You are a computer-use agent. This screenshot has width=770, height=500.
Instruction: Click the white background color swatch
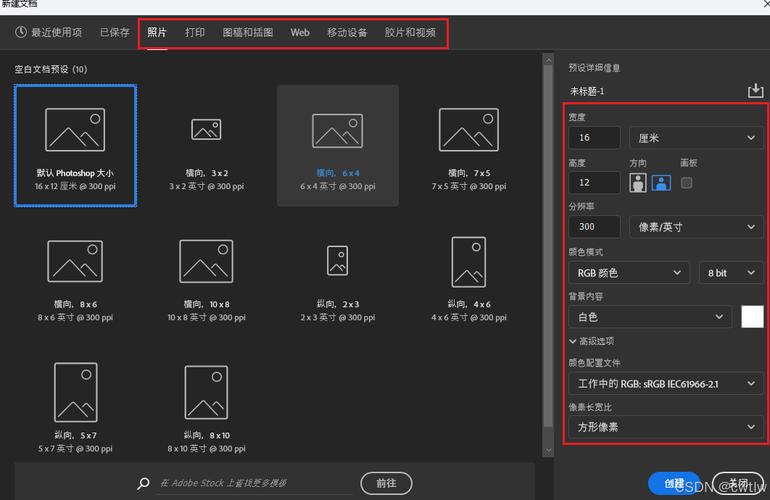tap(752, 317)
